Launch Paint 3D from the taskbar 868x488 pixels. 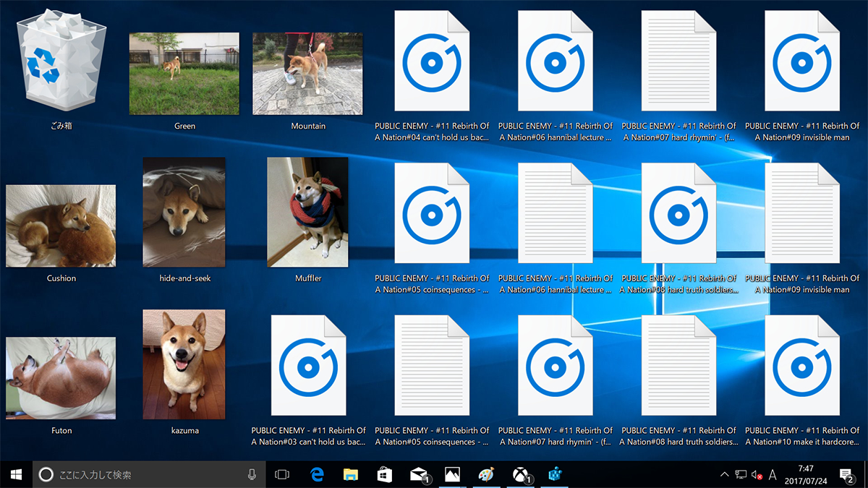click(x=485, y=475)
